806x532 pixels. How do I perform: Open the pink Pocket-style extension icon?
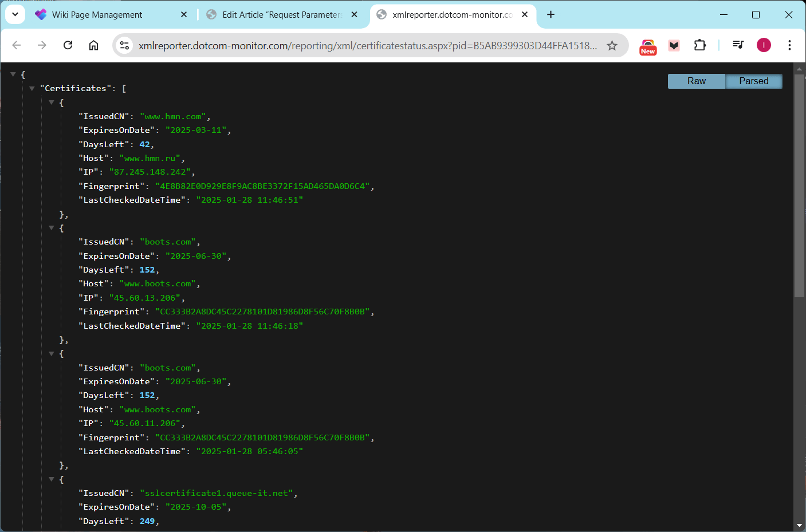674,45
